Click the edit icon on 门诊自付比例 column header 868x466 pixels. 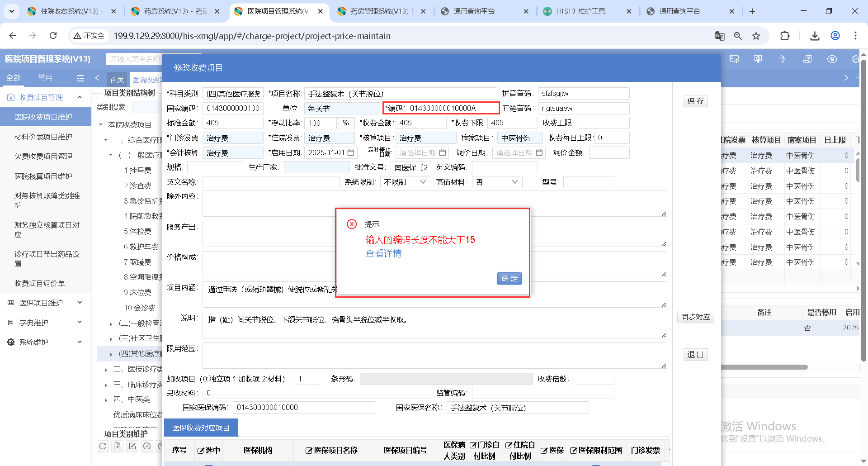point(473,445)
